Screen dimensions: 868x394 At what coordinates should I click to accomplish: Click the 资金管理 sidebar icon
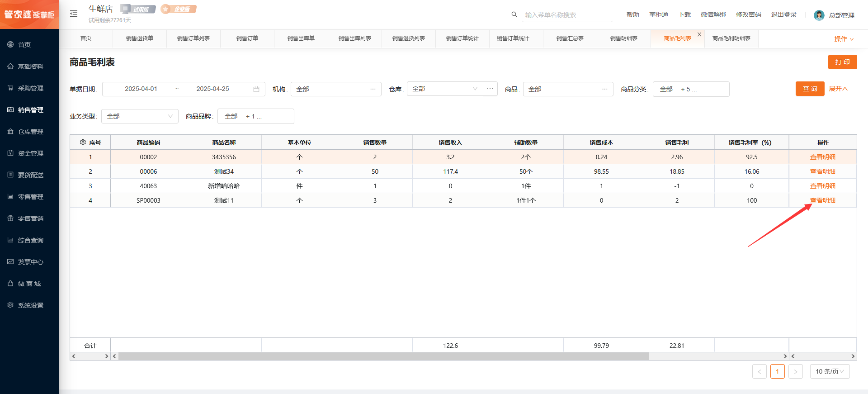coord(10,153)
